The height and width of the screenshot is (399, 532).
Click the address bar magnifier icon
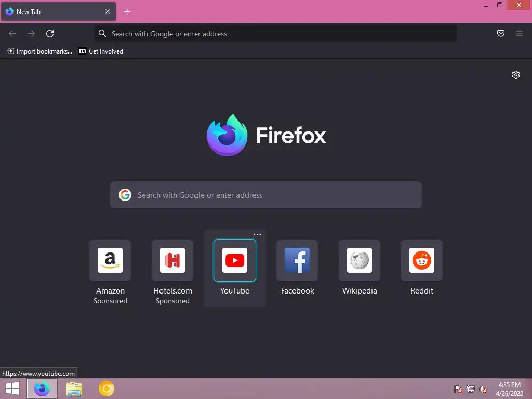pos(102,33)
